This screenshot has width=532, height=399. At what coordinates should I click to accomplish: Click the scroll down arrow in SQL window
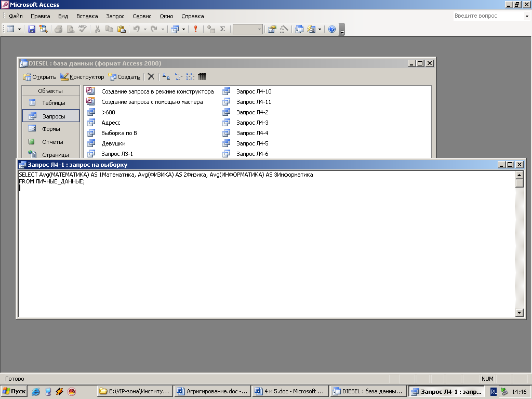520,313
